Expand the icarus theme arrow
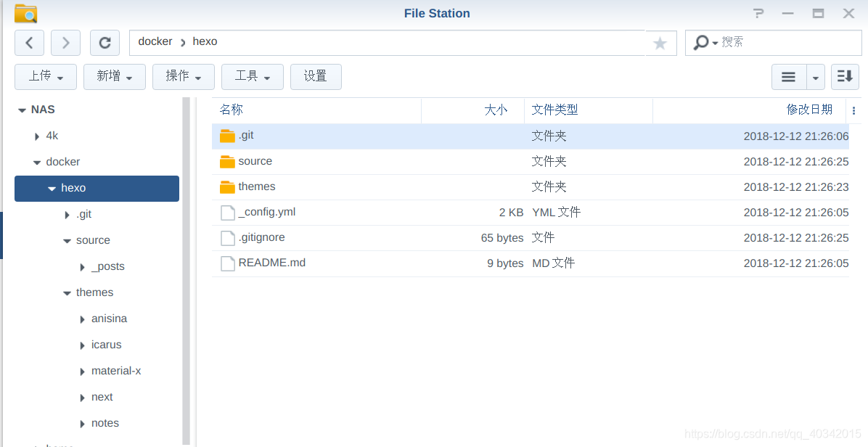 click(83, 345)
